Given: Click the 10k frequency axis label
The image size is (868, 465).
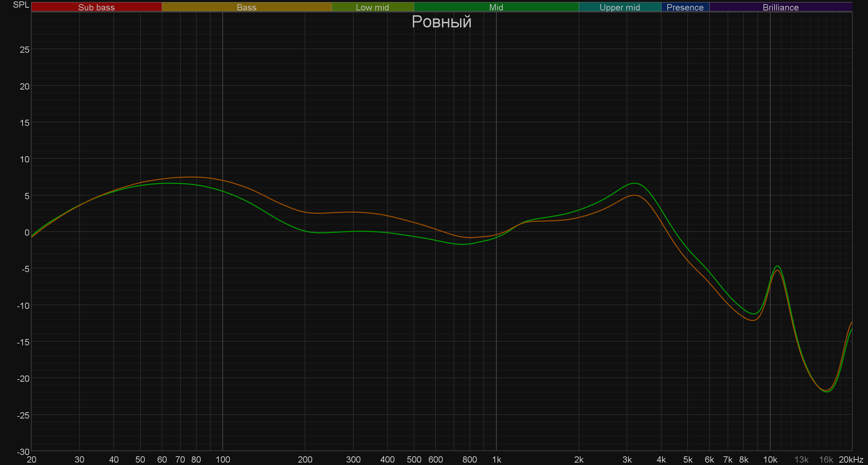Looking at the screenshot, I should point(770,459).
